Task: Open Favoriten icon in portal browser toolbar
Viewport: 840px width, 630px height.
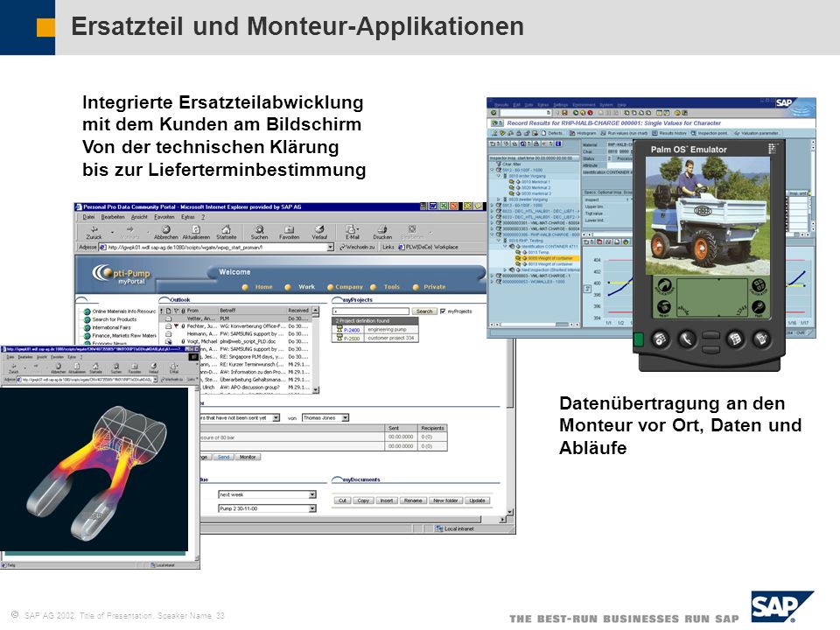Action: coord(290,232)
